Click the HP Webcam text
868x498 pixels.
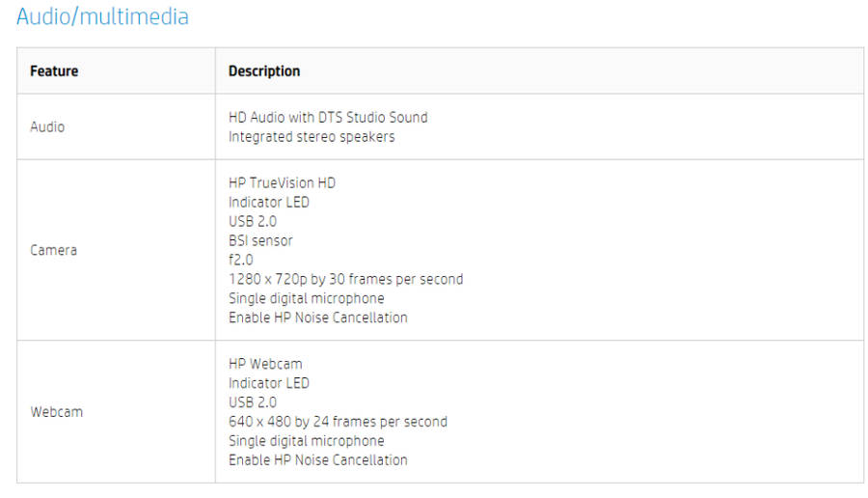[265, 364]
